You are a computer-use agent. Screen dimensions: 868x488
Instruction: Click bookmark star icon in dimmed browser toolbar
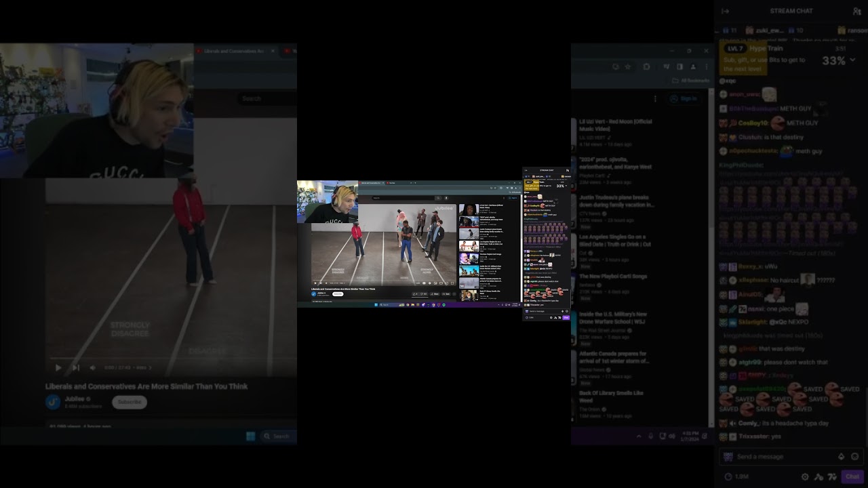pyautogui.click(x=628, y=66)
